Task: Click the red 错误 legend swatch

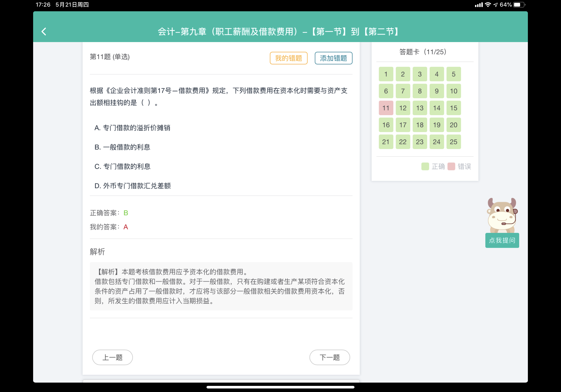Action: pyautogui.click(x=451, y=166)
